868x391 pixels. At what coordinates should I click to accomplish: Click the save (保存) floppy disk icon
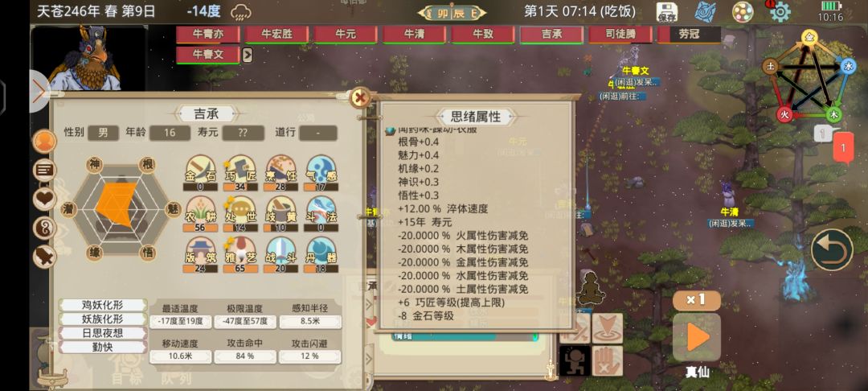point(667,11)
